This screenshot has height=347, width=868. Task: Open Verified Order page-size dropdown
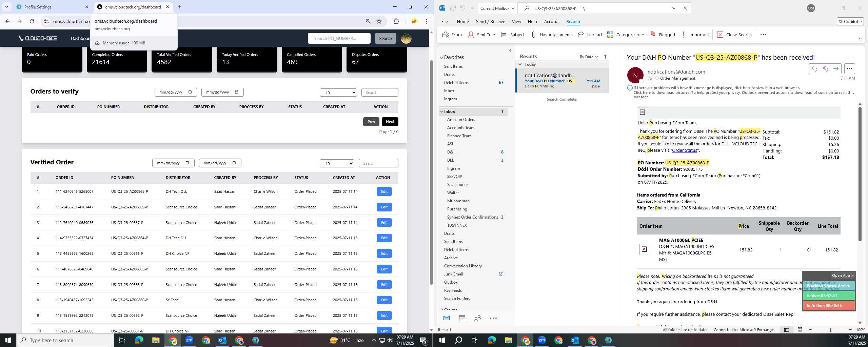337,163
